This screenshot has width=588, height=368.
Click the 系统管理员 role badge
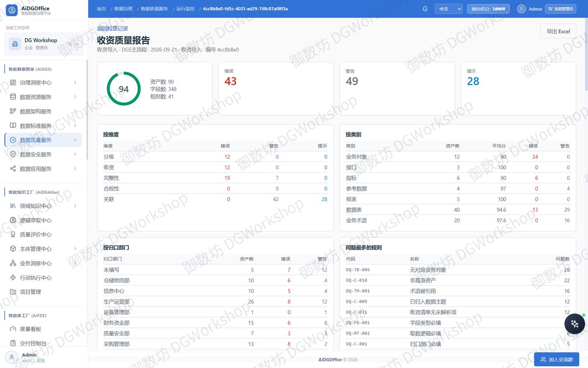coord(560,9)
